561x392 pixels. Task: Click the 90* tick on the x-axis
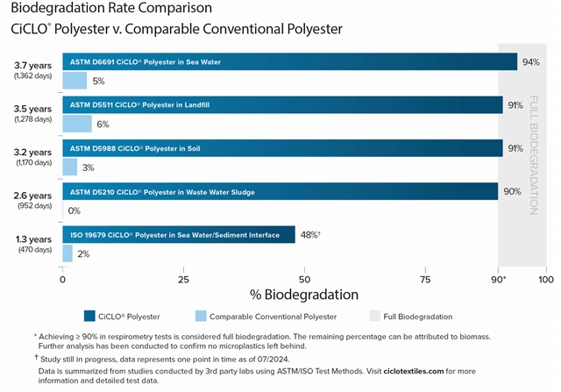[499, 278]
